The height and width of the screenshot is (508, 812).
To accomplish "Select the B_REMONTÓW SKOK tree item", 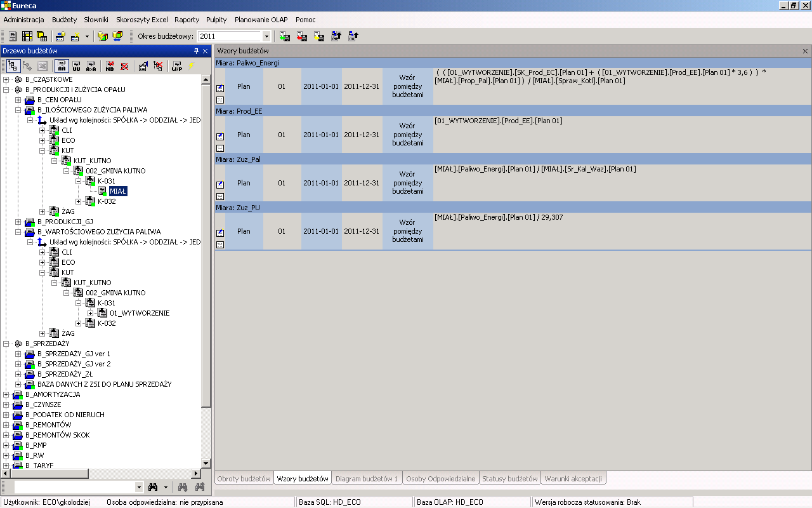I will pos(58,435).
